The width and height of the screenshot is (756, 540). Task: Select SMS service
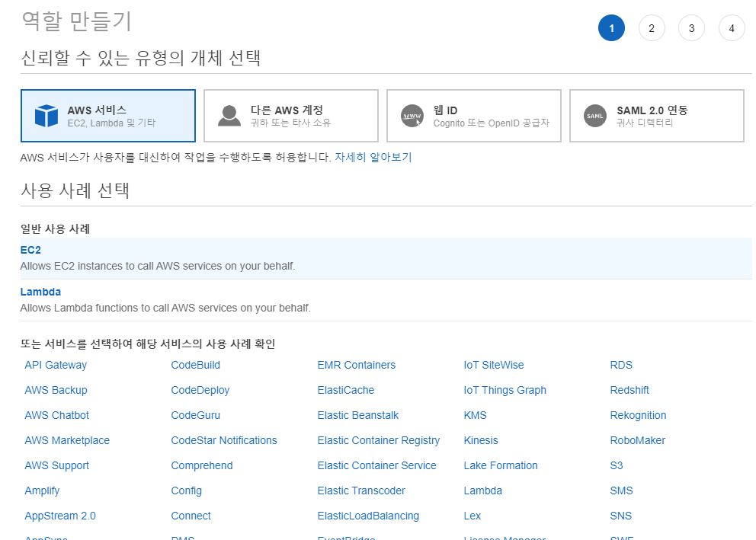coord(621,490)
